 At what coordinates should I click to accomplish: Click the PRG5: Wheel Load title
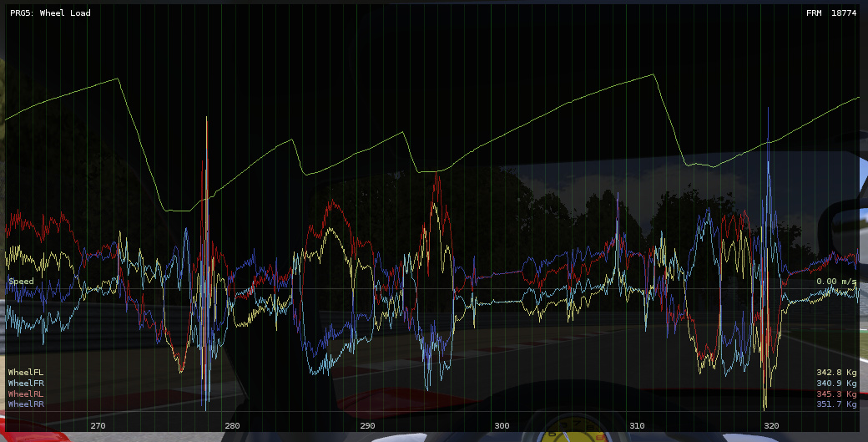click(50, 13)
